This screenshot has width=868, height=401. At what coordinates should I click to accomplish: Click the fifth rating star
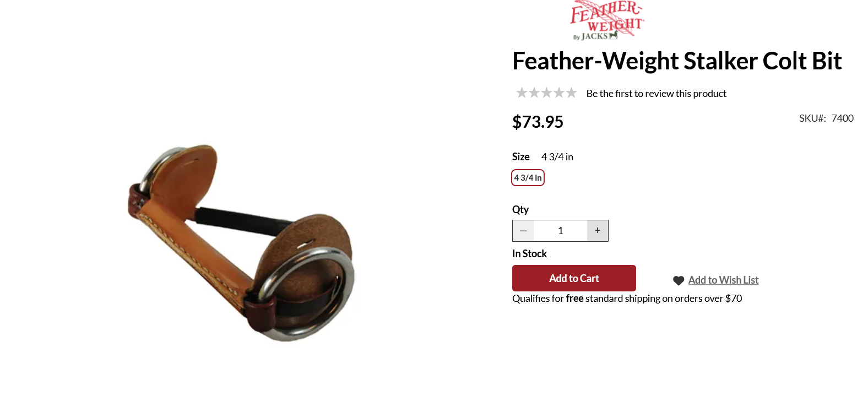coord(571,93)
